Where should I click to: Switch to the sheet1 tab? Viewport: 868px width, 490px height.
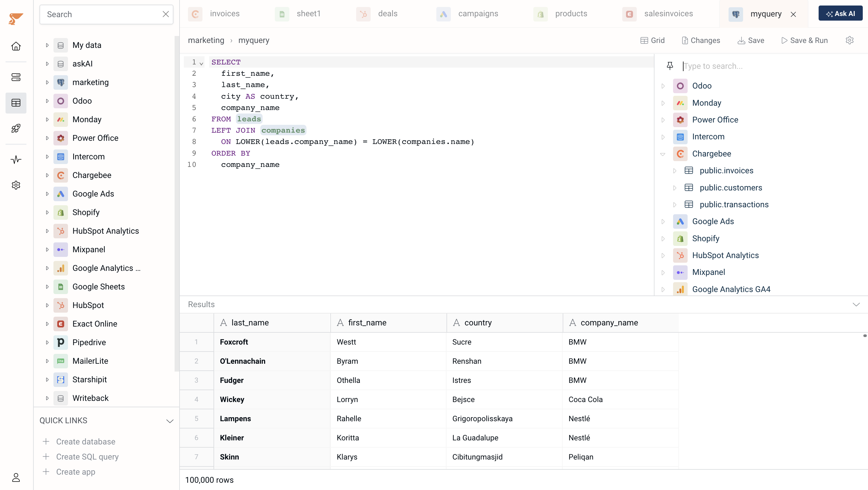pyautogui.click(x=298, y=14)
